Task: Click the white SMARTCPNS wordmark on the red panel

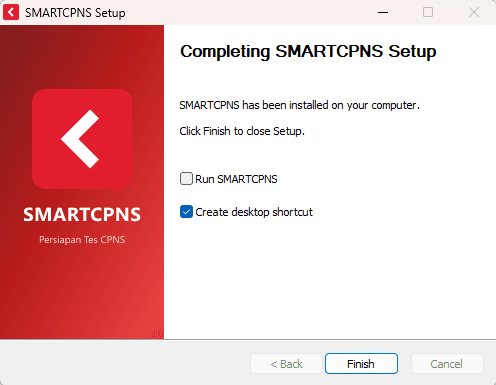Action: pyautogui.click(x=82, y=214)
